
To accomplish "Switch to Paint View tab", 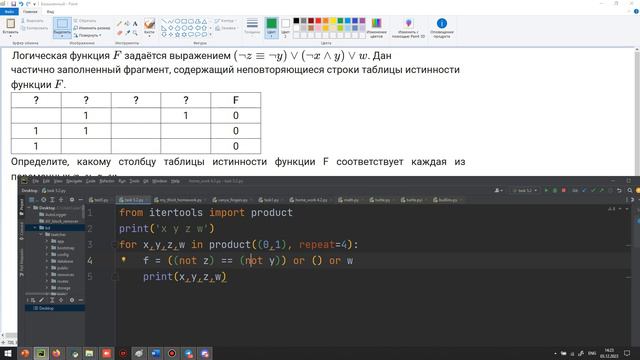I will coord(50,12).
